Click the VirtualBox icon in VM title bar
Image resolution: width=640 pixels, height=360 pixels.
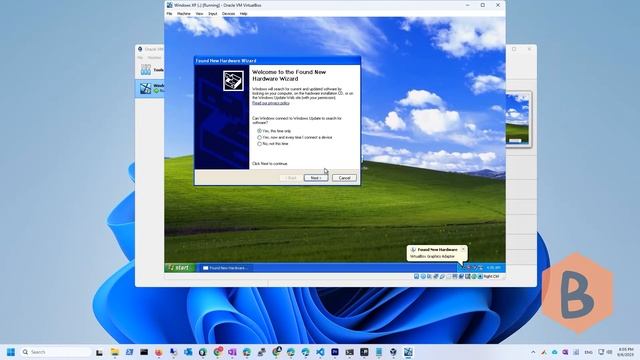(x=169, y=5)
